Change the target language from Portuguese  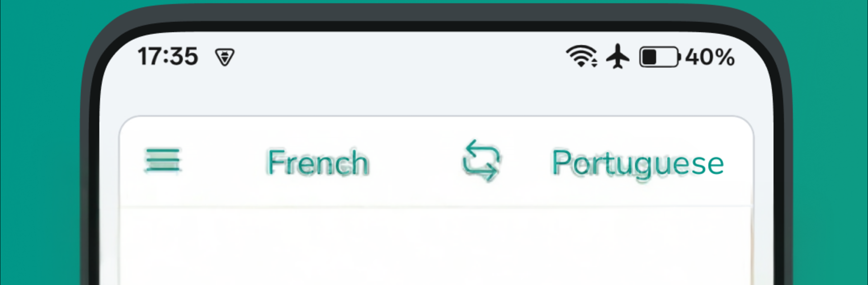638,164
